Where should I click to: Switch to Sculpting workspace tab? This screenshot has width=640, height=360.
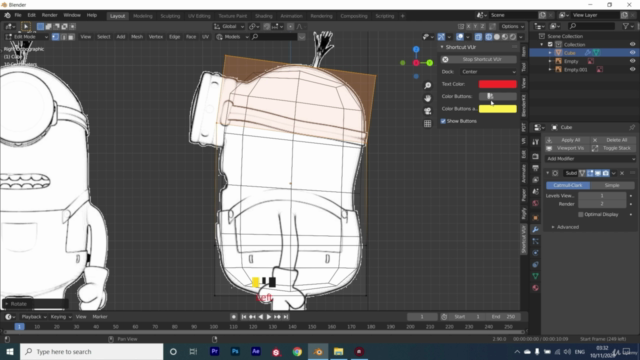(170, 16)
